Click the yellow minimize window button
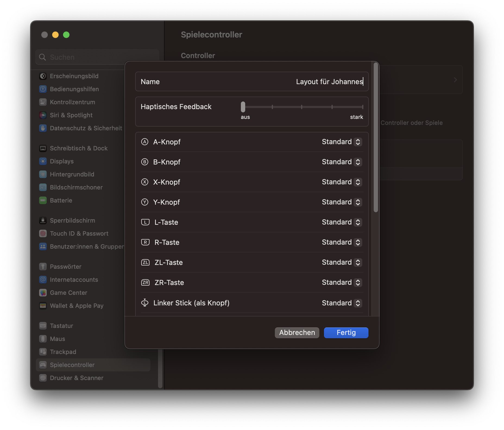The height and width of the screenshot is (430, 504). 55,35
